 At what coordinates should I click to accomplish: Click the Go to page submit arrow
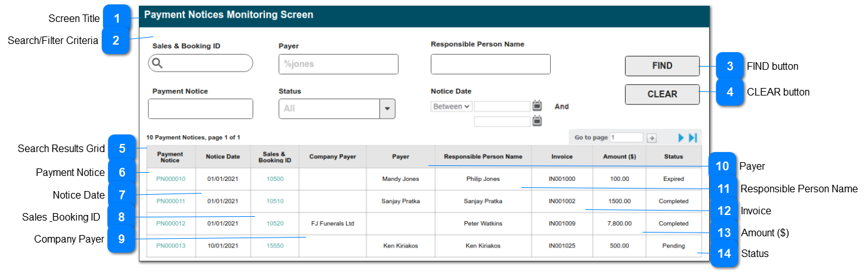pyautogui.click(x=652, y=138)
